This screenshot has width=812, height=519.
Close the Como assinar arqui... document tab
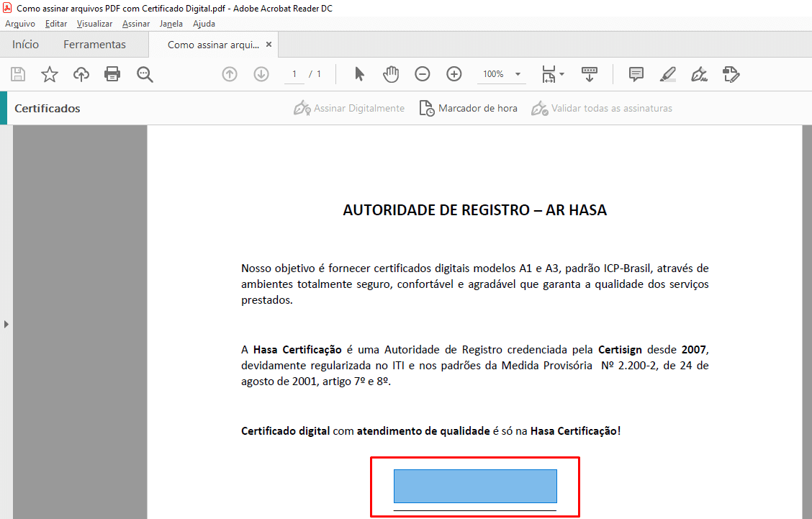(x=269, y=45)
